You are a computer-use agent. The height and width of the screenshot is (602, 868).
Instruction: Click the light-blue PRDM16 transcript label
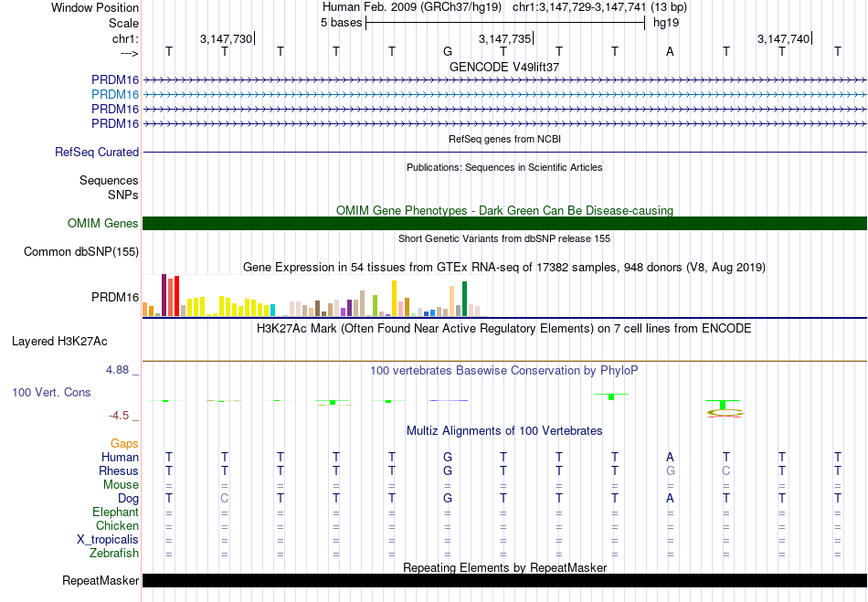115,95
